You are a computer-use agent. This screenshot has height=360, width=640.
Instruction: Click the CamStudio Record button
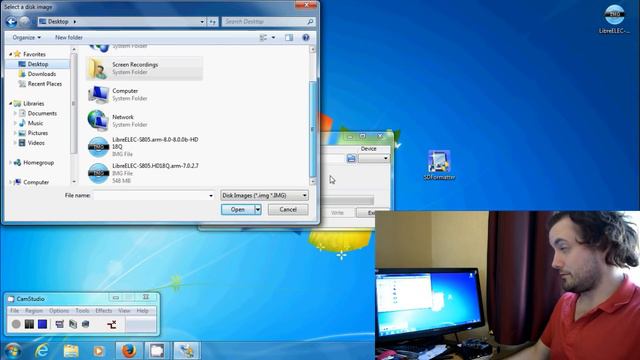[x=16, y=324]
